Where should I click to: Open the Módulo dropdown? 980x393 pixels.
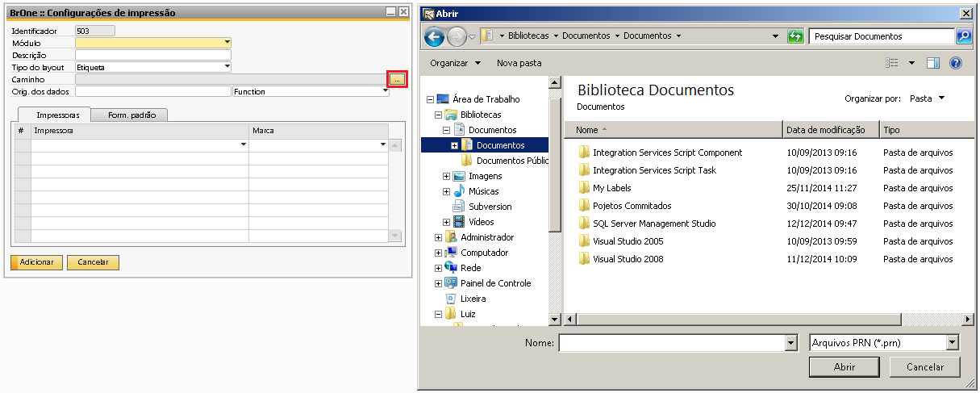[x=227, y=43]
